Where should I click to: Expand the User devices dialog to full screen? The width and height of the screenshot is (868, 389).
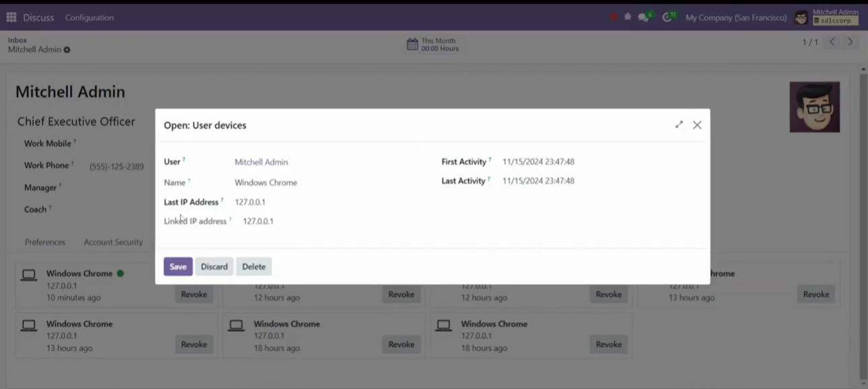tap(679, 125)
